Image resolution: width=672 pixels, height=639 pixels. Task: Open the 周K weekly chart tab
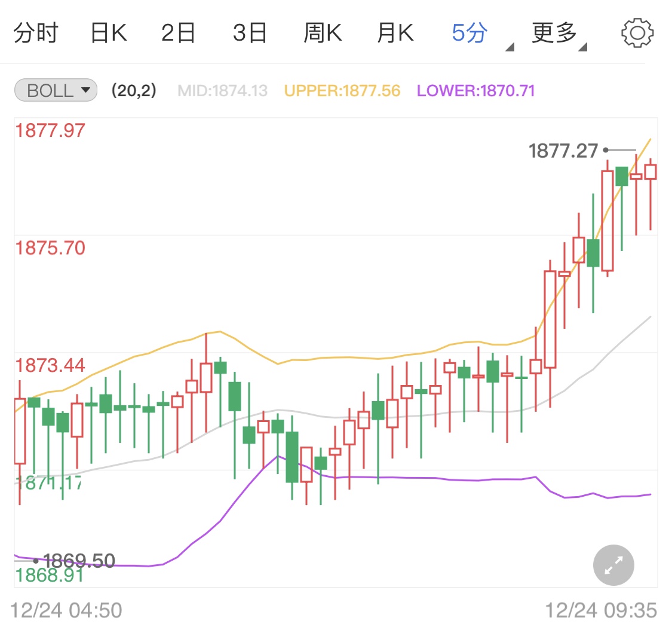point(323,33)
